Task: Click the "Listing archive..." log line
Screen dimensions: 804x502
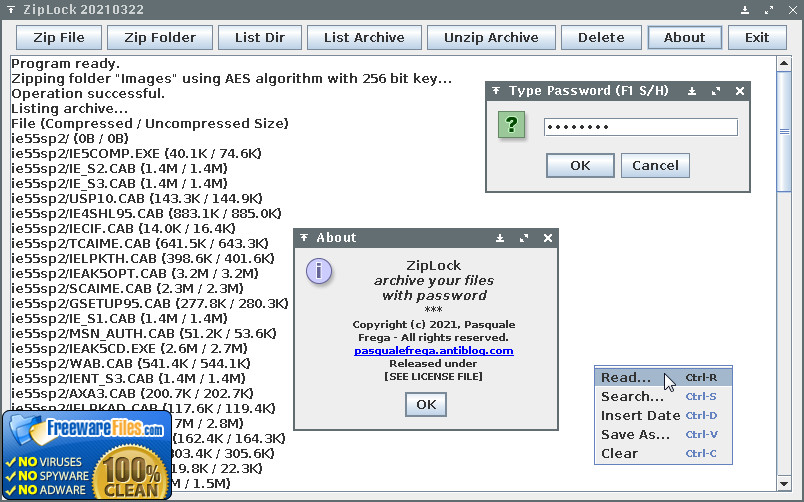Action: (70, 109)
